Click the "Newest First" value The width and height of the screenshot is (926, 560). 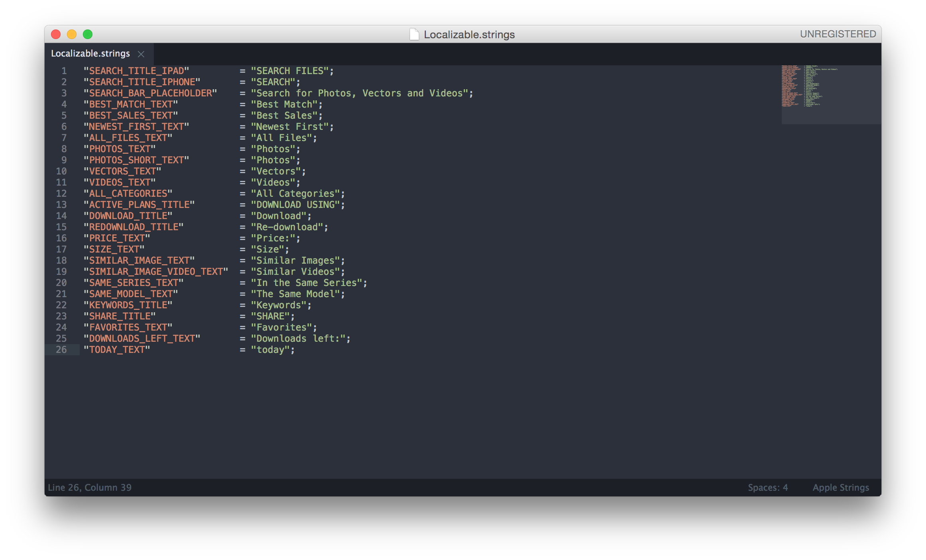[x=290, y=126]
